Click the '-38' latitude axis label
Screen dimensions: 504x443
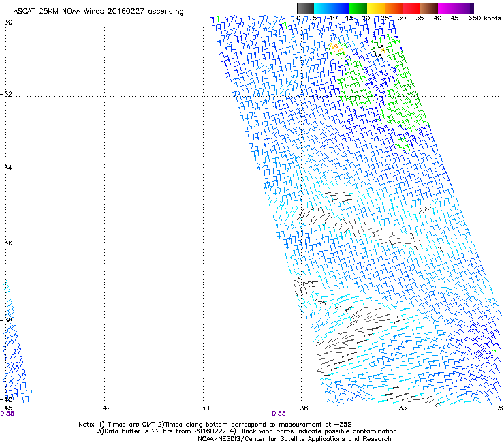pyautogui.click(x=6, y=320)
